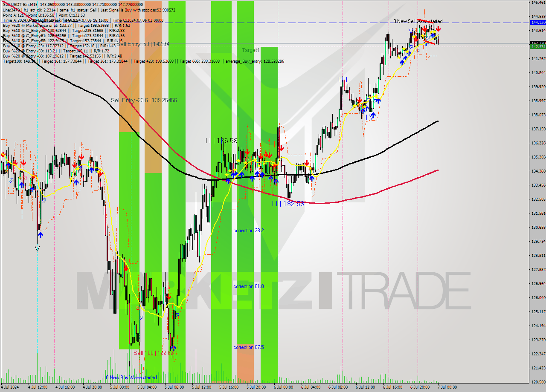Click the 138.073 price axis label
Image resolution: width=546 pixels, height=392 pixels.
(x=538, y=115)
